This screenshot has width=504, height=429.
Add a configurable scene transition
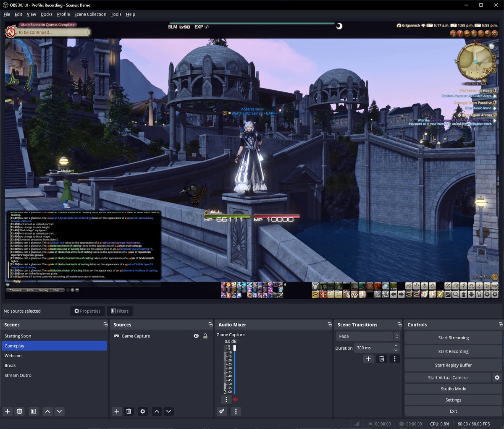click(368, 359)
